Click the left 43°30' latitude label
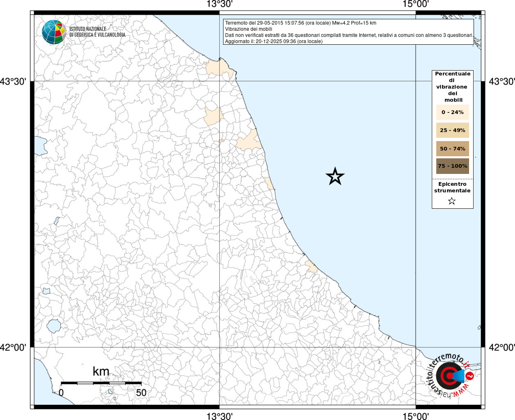Screen dimensions: 515x420 [13, 81]
